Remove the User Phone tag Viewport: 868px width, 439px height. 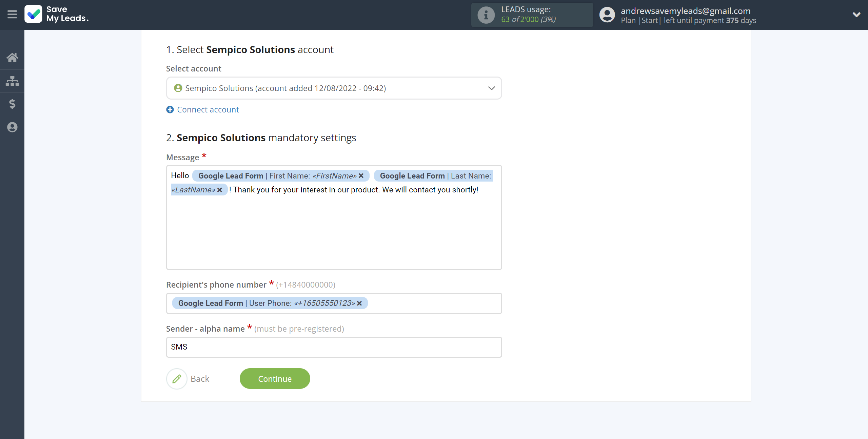359,303
